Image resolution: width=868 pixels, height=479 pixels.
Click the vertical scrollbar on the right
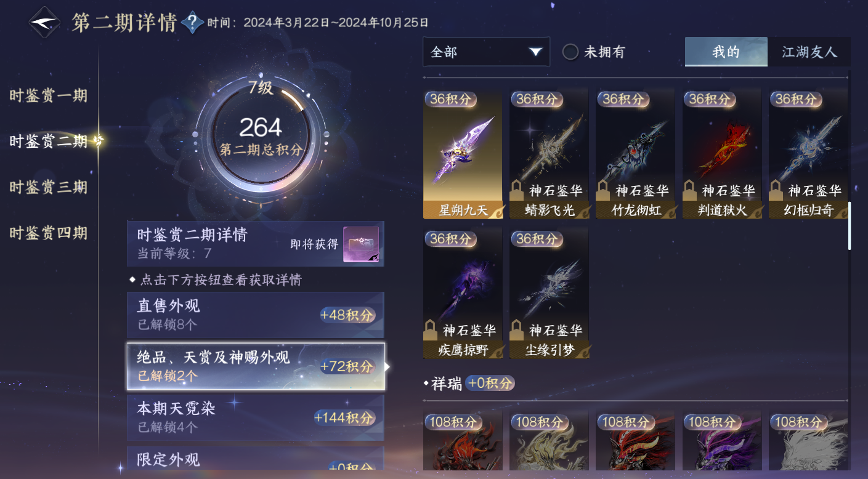tap(850, 225)
